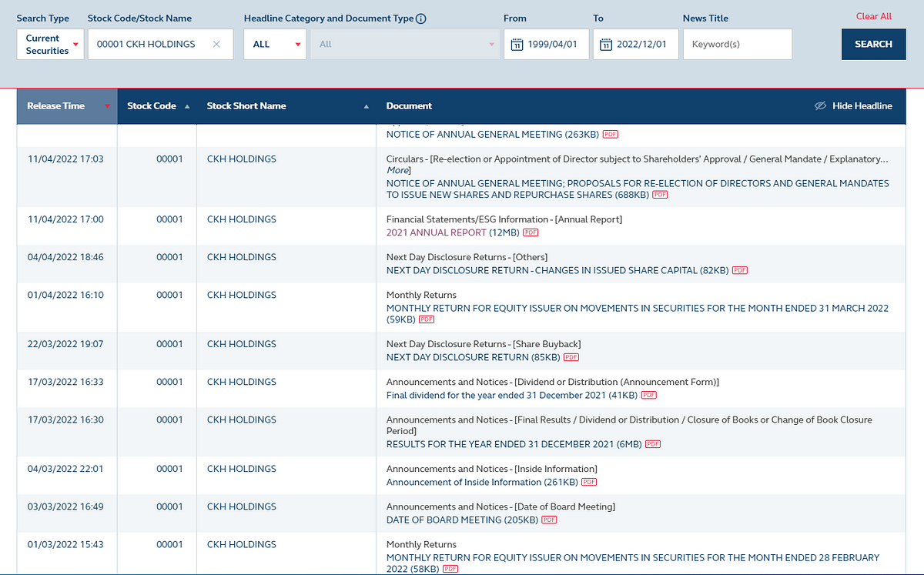Open info icon next to Headline Category
Viewport: 924px width, 575px height.
[421, 18]
